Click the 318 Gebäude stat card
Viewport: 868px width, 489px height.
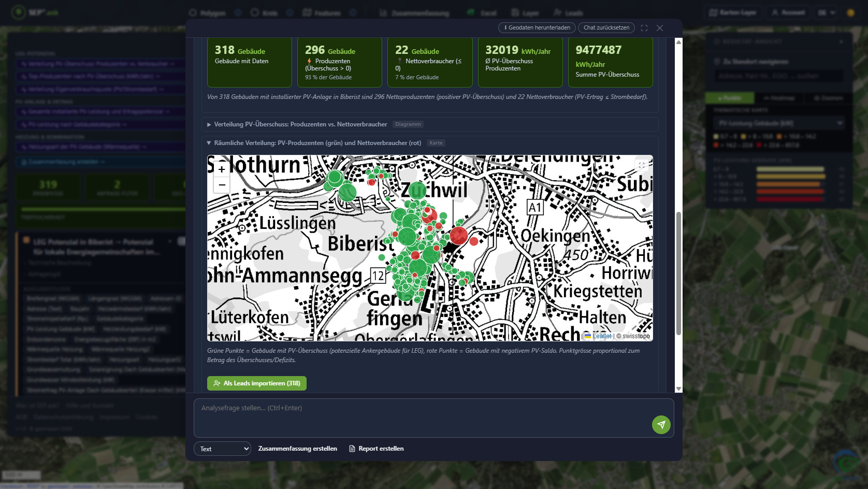pos(250,62)
